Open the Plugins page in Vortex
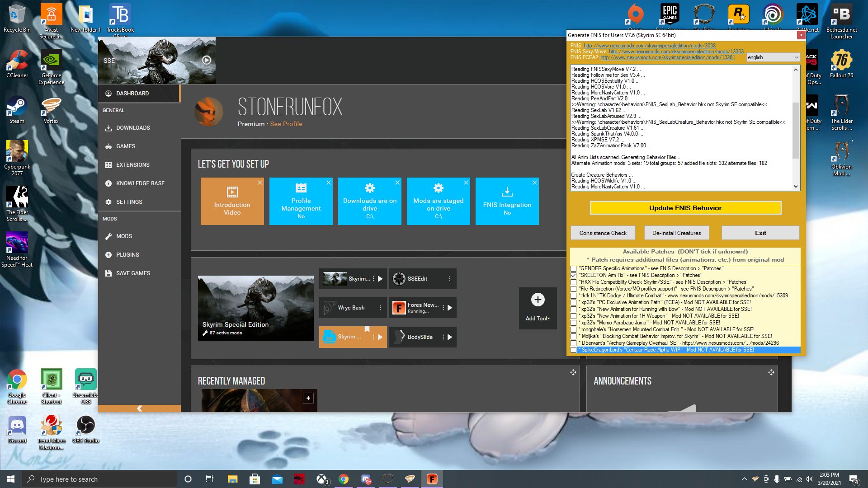Image resolution: width=868 pixels, height=488 pixels. tap(139, 255)
